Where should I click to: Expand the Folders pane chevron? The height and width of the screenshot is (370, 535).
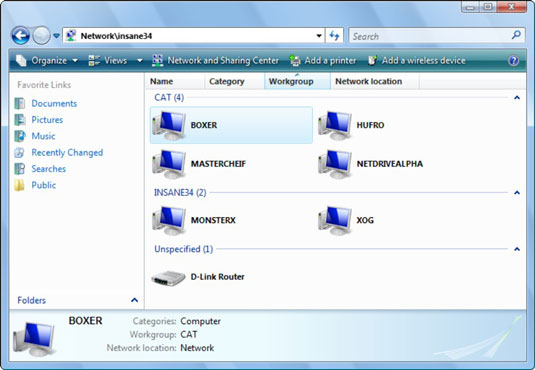[x=134, y=300]
